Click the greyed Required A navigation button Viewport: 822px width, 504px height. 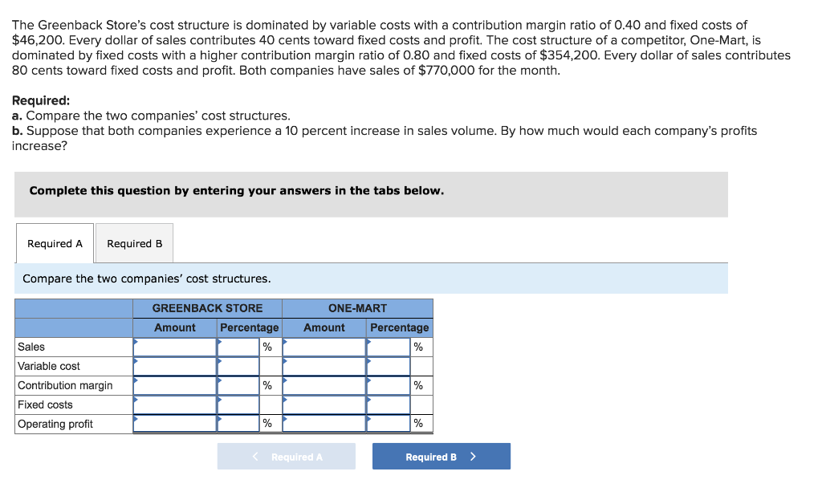(x=286, y=456)
